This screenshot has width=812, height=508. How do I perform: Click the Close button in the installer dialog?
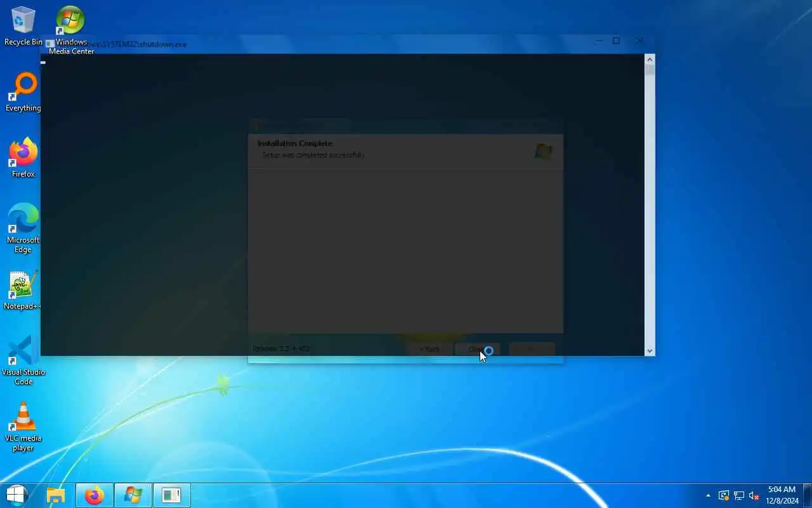point(477,349)
